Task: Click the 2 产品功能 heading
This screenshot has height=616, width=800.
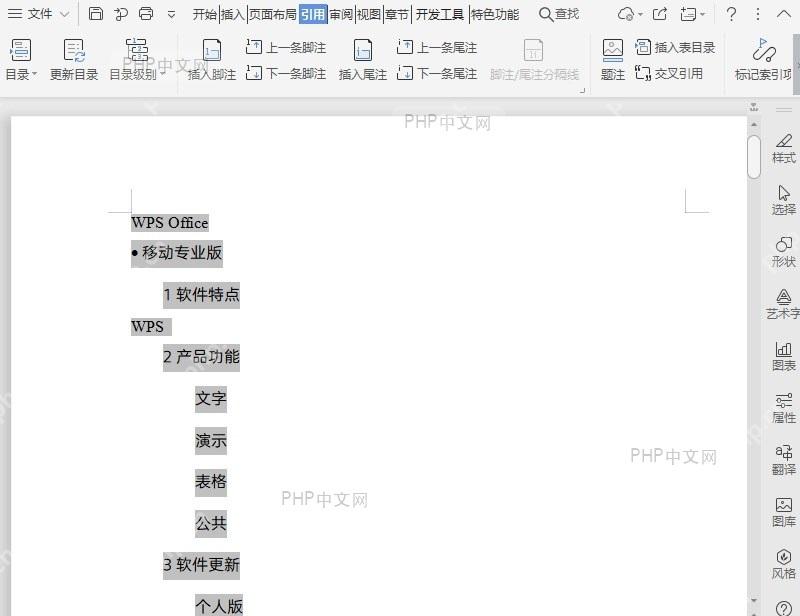Action: tap(202, 357)
